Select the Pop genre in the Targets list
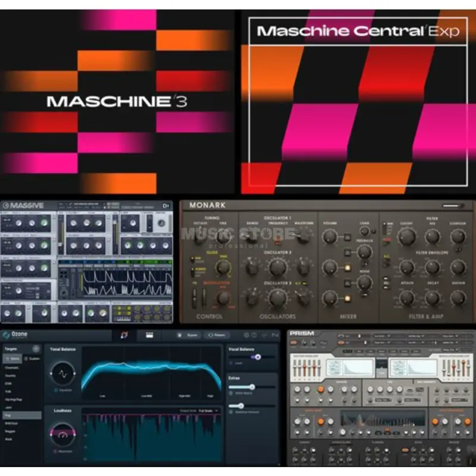This screenshot has width=476, height=476. tap(22, 415)
